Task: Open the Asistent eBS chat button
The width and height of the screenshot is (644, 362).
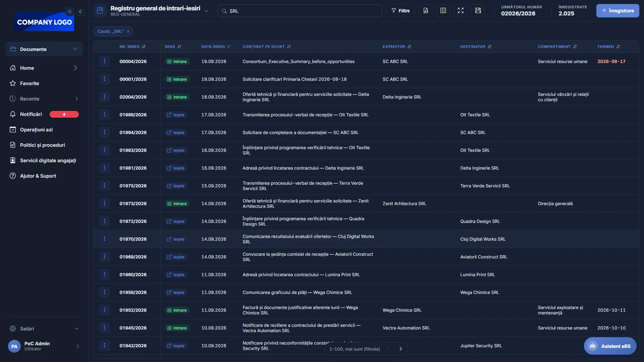Action: click(610, 346)
